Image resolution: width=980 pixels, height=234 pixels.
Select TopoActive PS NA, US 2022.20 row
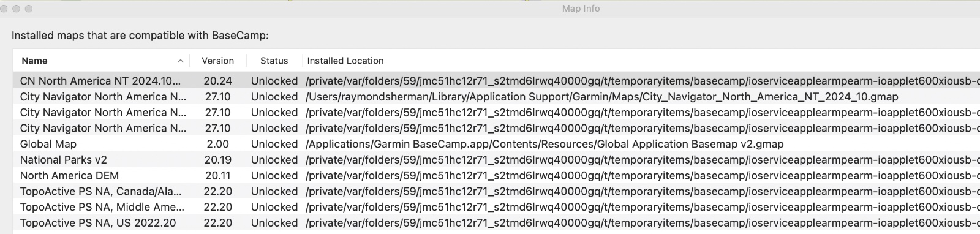(496, 223)
